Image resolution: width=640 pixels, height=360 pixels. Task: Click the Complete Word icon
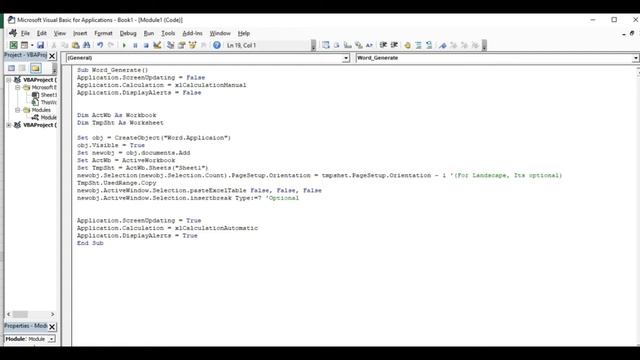[x=369, y=45]
